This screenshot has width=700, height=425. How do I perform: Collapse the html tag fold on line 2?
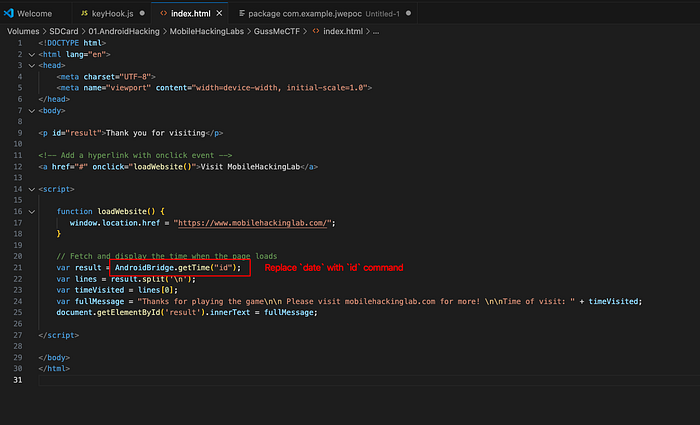32,54
